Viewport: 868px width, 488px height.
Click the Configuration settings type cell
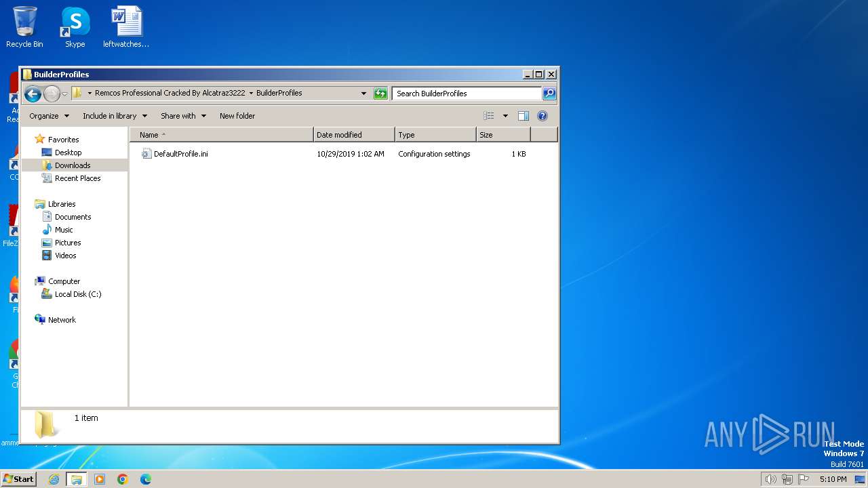(434, 154)
